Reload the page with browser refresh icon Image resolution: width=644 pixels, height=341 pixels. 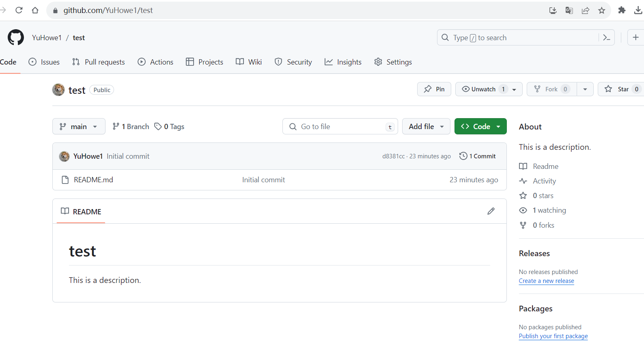tap(19, 10)
